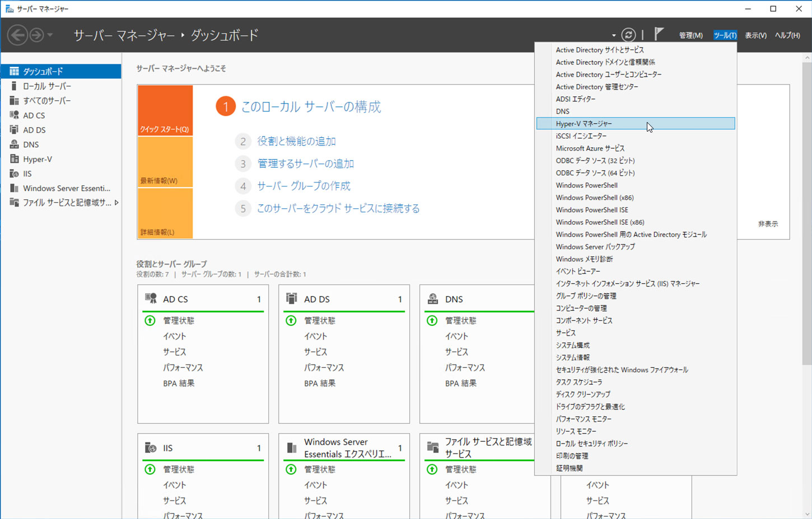Viewport: 812px width, 519px height.
Task: Select タスク スケジューラ menu item
Action: [636, 382]
